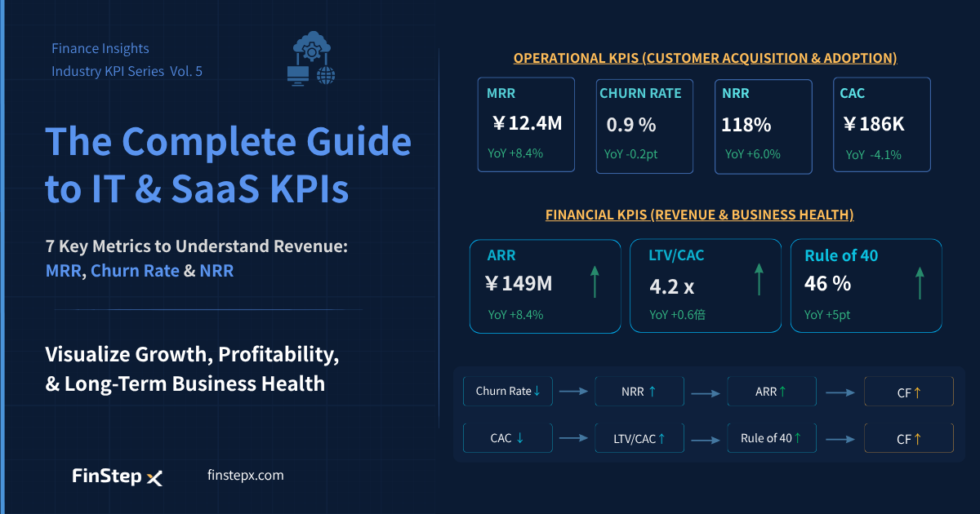Select the MRR KPI card

click(526, 125)
